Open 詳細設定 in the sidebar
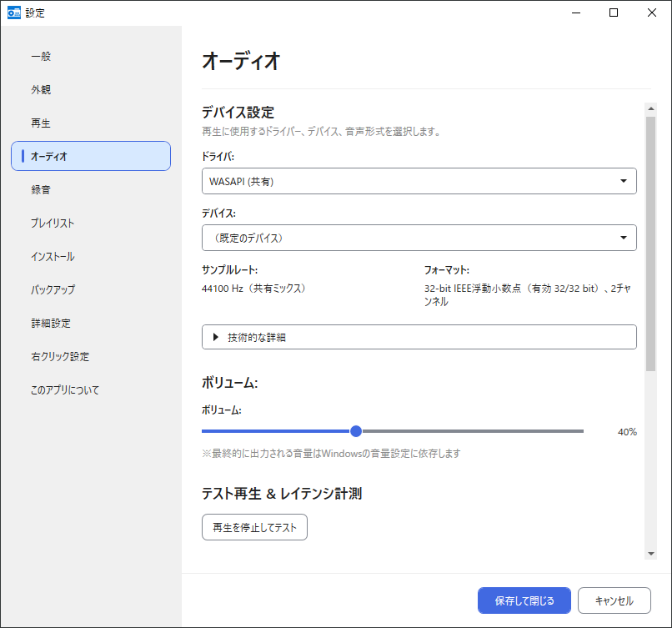This screenshot has width=672, height=628. [90, 324]
